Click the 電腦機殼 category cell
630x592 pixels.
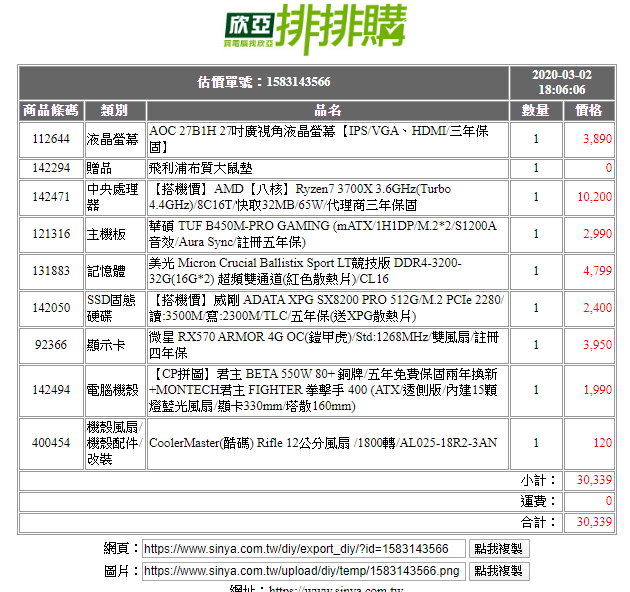pos(115,390)
